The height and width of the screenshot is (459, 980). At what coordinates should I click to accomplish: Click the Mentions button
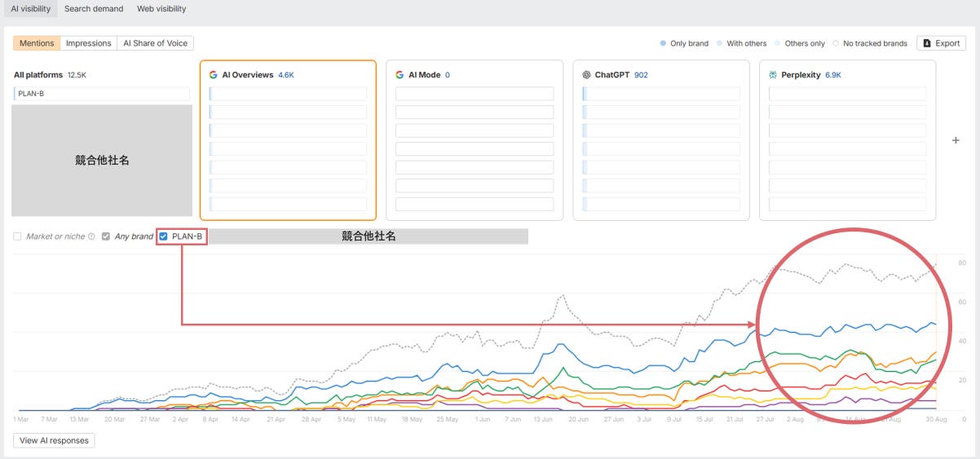point(37,43)
